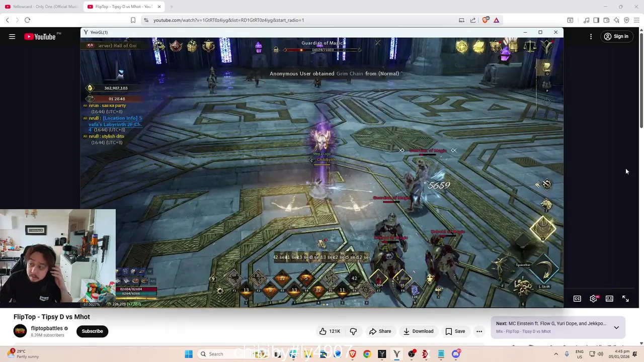Open Brave browser from the taskbar

click(352, 354)
